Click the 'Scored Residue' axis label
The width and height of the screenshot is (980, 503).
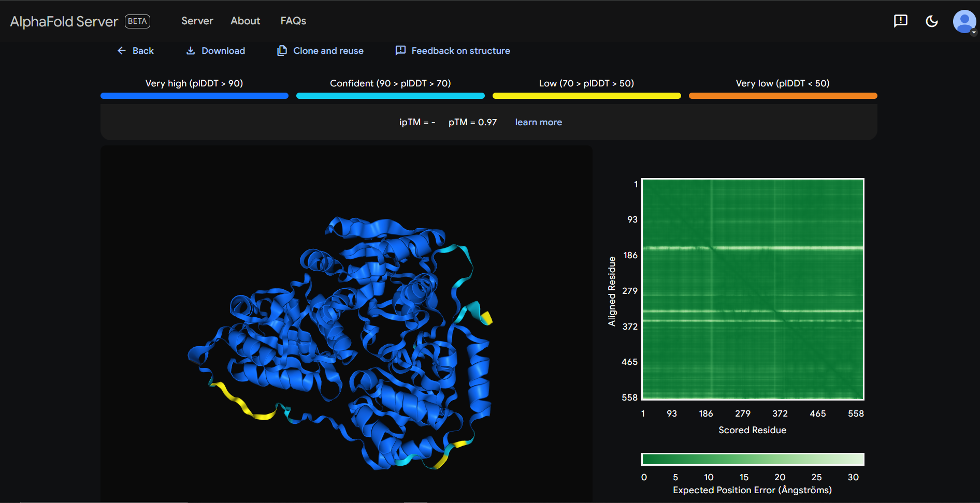coord(753,430)
